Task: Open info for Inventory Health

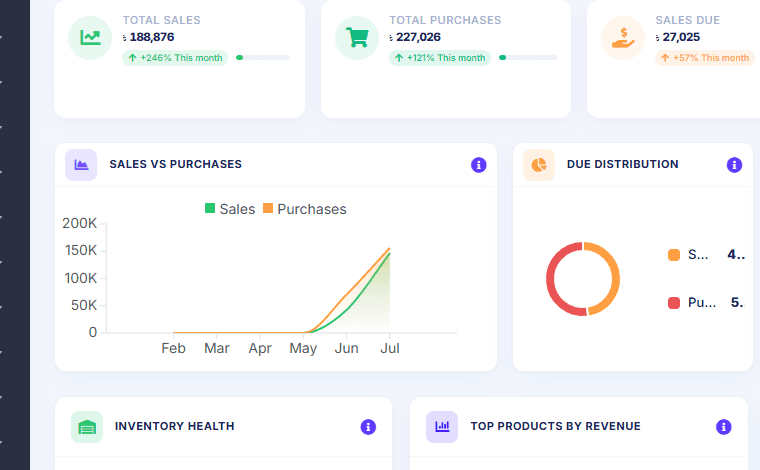Action: point(368,427)
